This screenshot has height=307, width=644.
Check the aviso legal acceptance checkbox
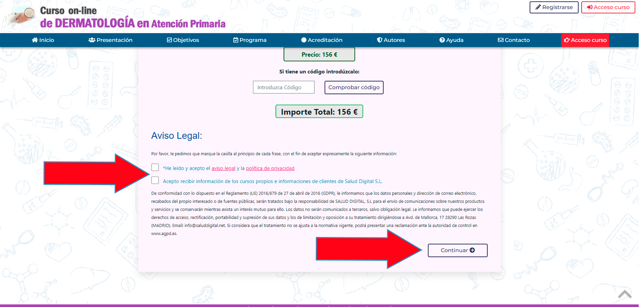pyautogui.click(x=155, y=167)
